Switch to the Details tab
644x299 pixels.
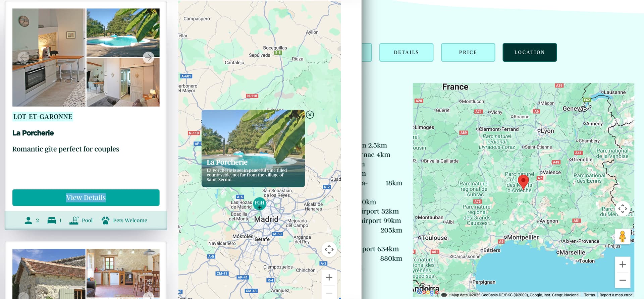tap(406, 52)
